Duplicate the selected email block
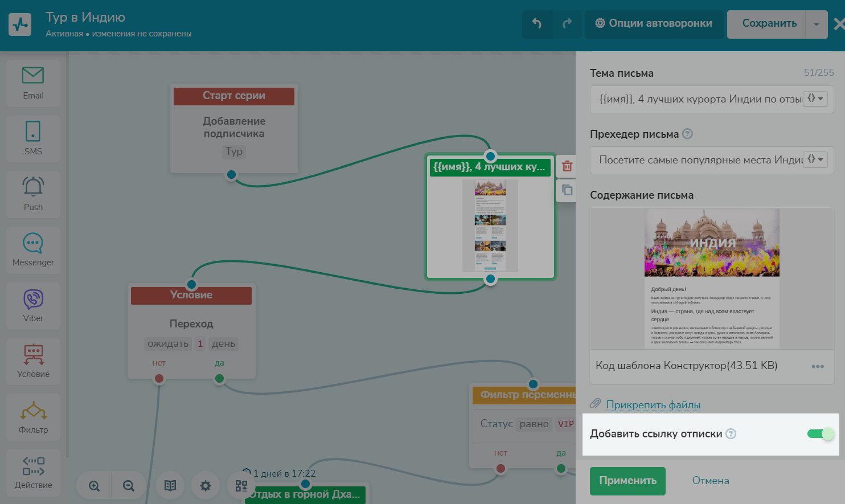 click(567, 190)
